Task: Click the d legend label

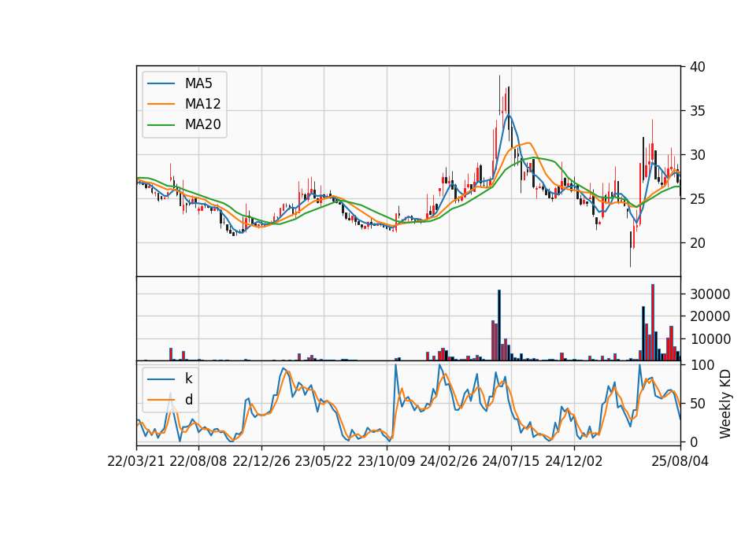Action: 189,400
